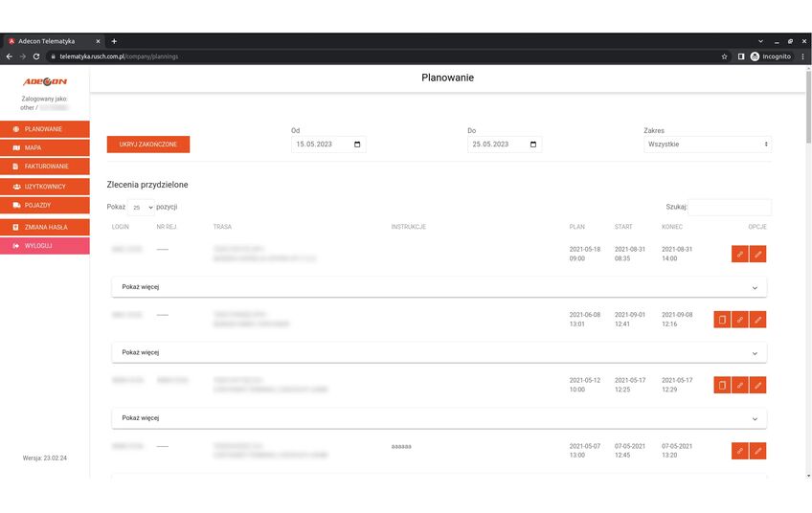The width and height of the screenshot is (812, 513).
Task: Open Planowanie in the sidebar menu
Action: (x=45, y=129)
